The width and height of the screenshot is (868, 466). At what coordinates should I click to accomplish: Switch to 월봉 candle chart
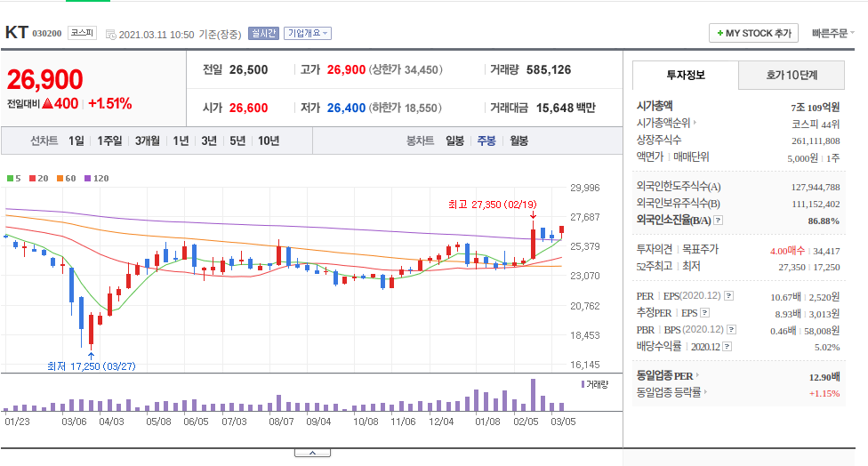(x=518, y=141)
